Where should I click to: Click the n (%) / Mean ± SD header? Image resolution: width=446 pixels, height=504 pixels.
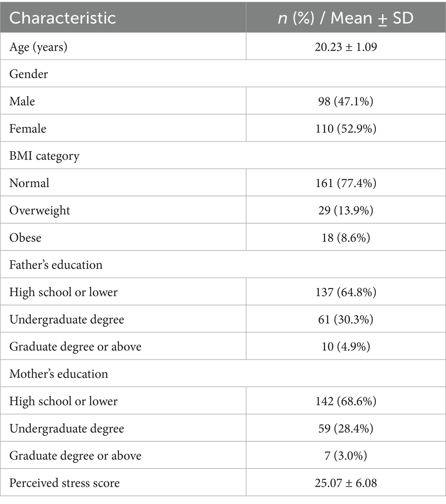(x=346, y=18)
